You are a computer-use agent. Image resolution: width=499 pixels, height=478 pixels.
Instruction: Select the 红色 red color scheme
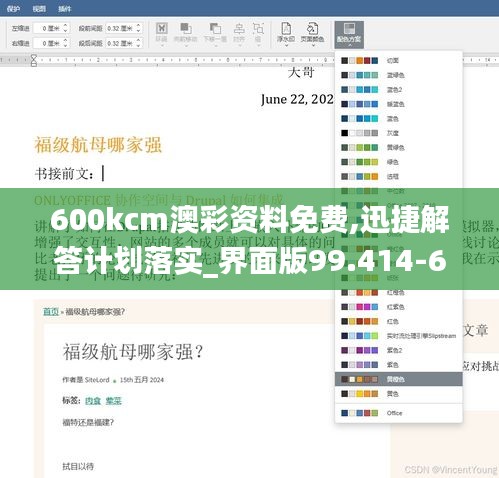pos(399,321)
